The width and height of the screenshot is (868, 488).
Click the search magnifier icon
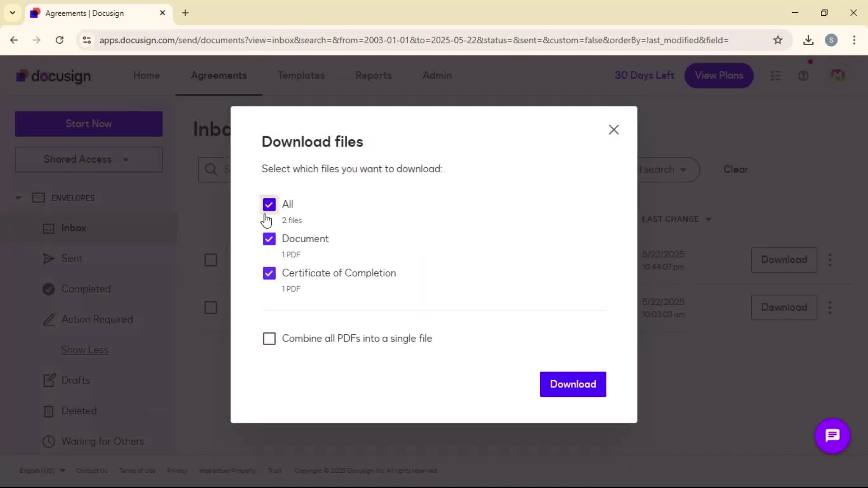point(211,169)
